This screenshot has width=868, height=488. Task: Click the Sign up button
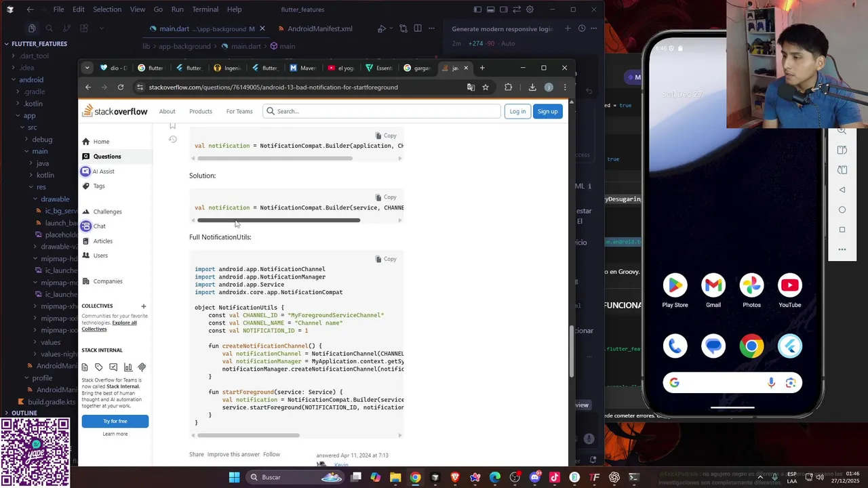[547, 111]
